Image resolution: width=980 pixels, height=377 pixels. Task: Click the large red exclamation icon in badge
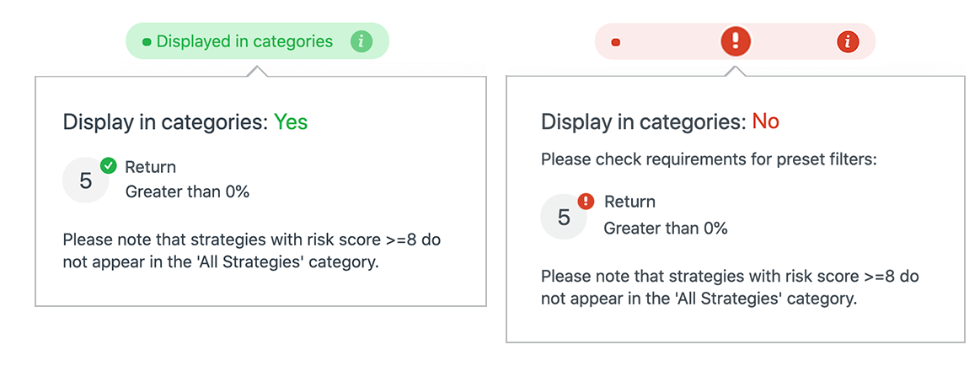(736, 40)
